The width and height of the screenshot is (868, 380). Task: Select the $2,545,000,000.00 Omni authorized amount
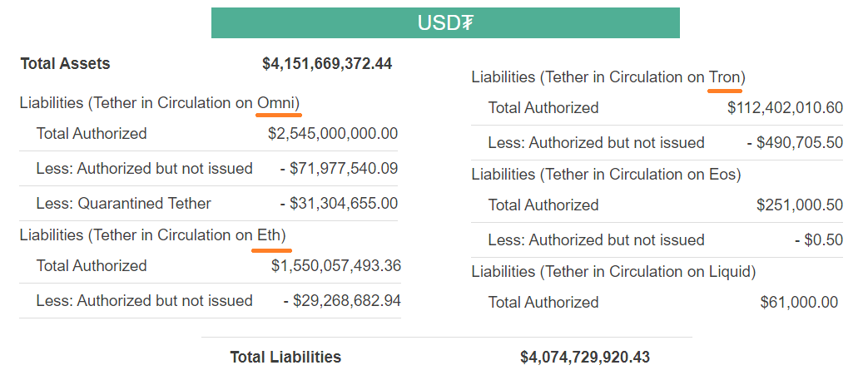(333, 134)
